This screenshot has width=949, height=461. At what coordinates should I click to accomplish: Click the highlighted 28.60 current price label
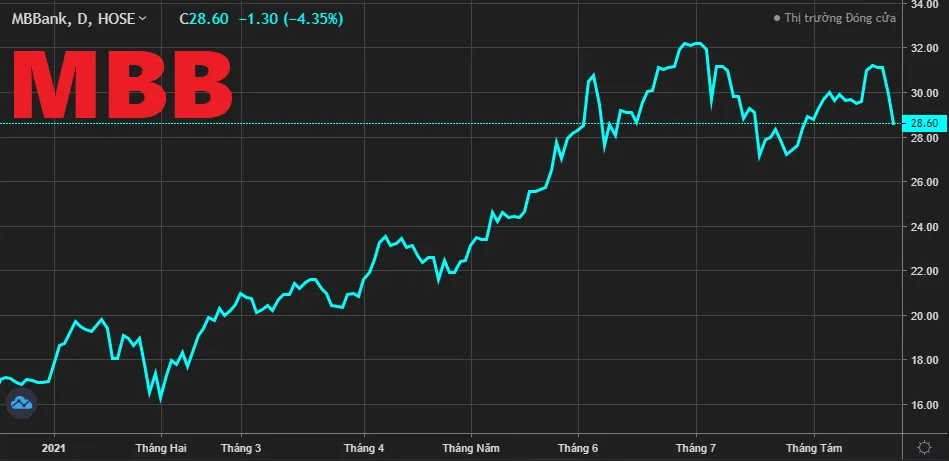[x=923, y=123]
